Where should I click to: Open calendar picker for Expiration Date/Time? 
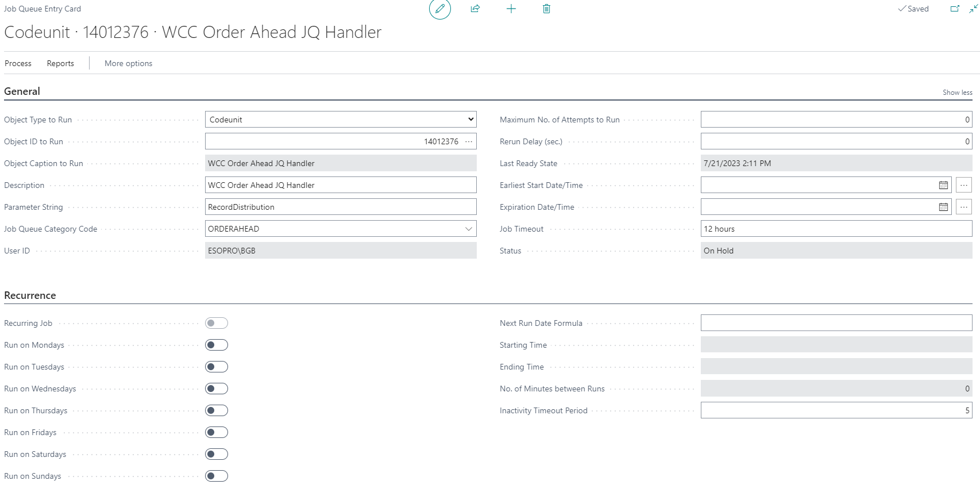pyautogui.click(x=943, y=207)
